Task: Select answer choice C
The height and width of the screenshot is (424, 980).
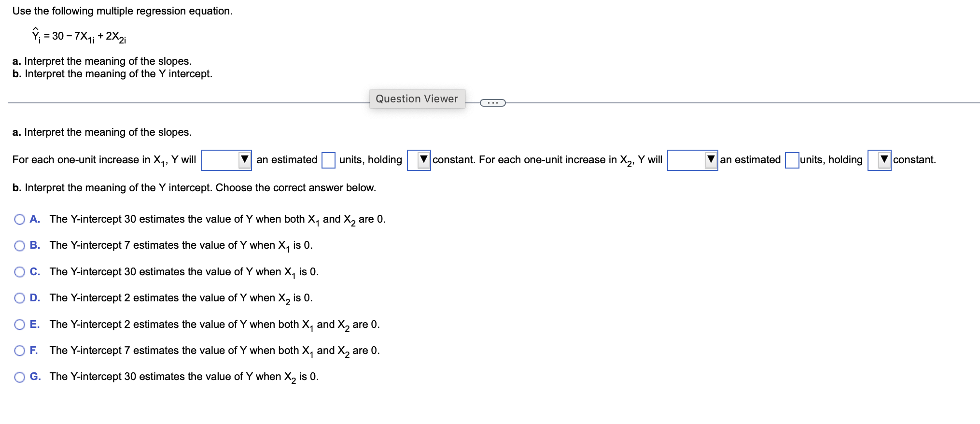Action: (x=19, y=272)
